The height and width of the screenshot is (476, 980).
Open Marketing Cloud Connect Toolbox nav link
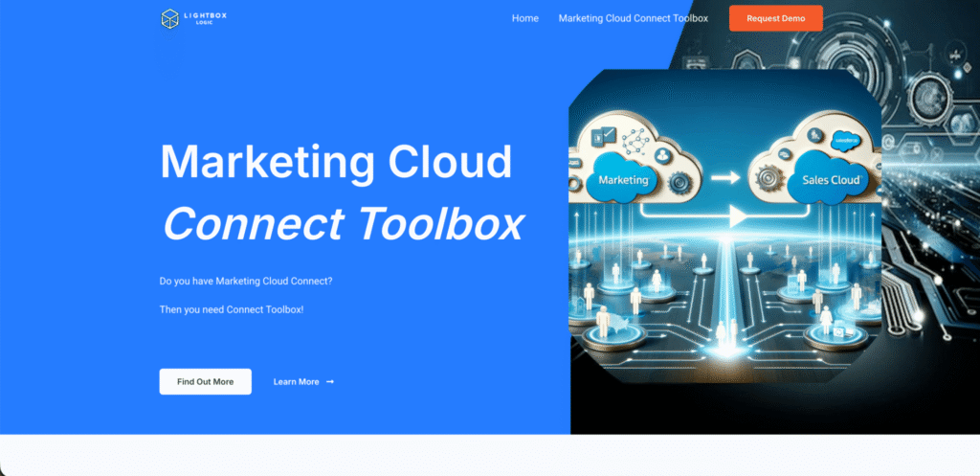(x=634, y=18)
